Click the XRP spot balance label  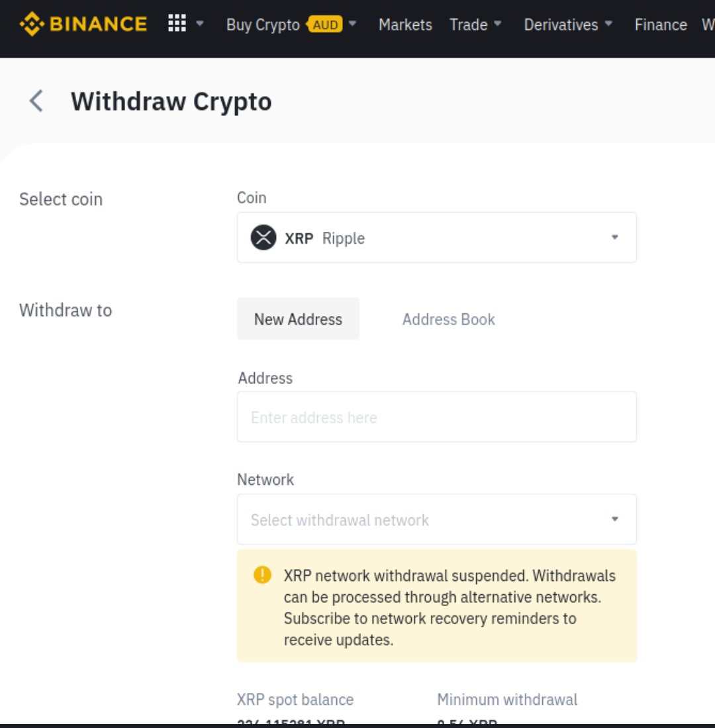[295, 700]
